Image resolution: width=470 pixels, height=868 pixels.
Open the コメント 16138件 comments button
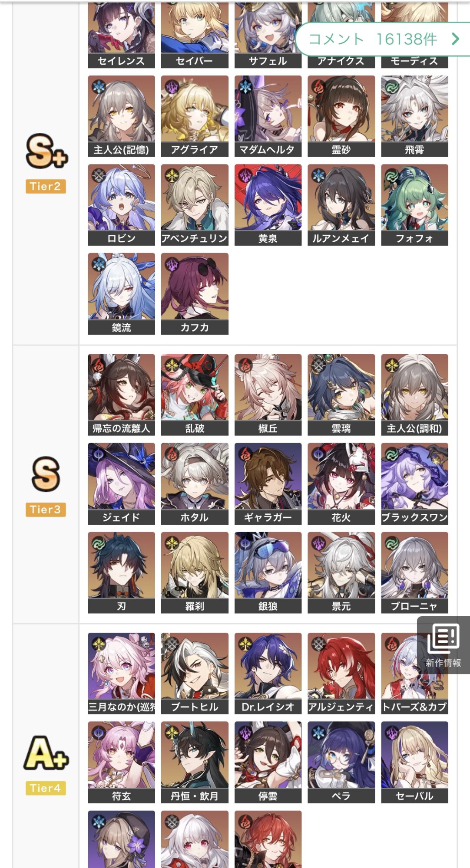click(x=382, y=39)
